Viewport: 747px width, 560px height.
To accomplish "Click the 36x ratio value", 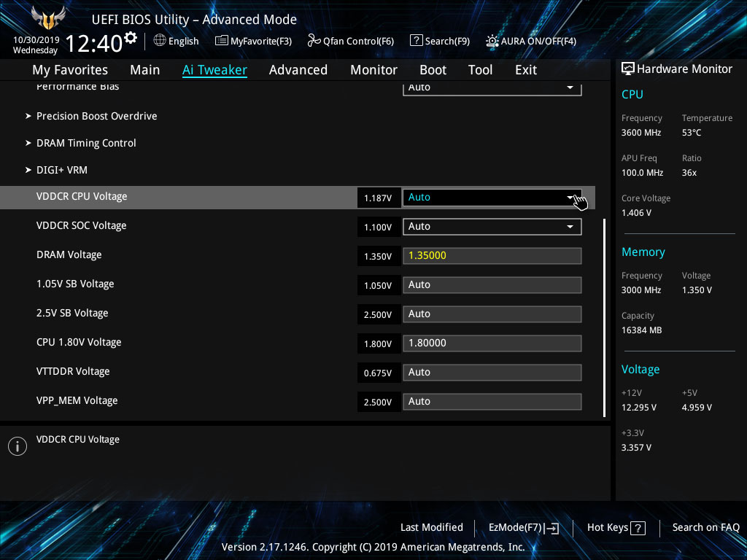I will point(689,173).
